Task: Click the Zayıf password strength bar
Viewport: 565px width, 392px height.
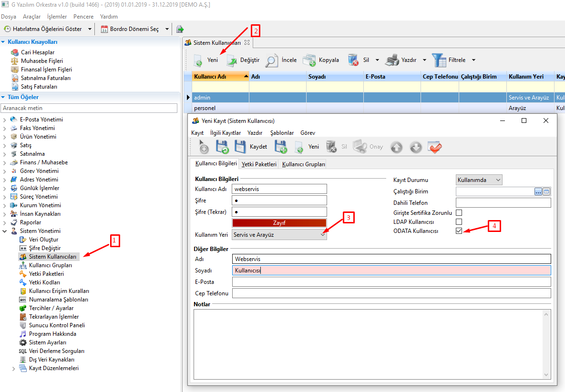Action: [x=279, y=223]
